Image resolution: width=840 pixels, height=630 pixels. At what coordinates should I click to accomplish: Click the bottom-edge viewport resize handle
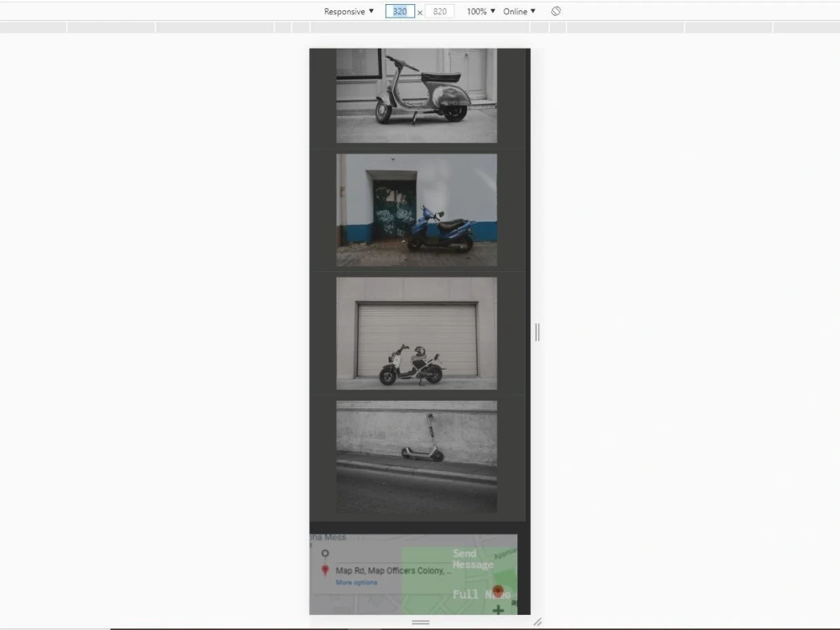421,622
